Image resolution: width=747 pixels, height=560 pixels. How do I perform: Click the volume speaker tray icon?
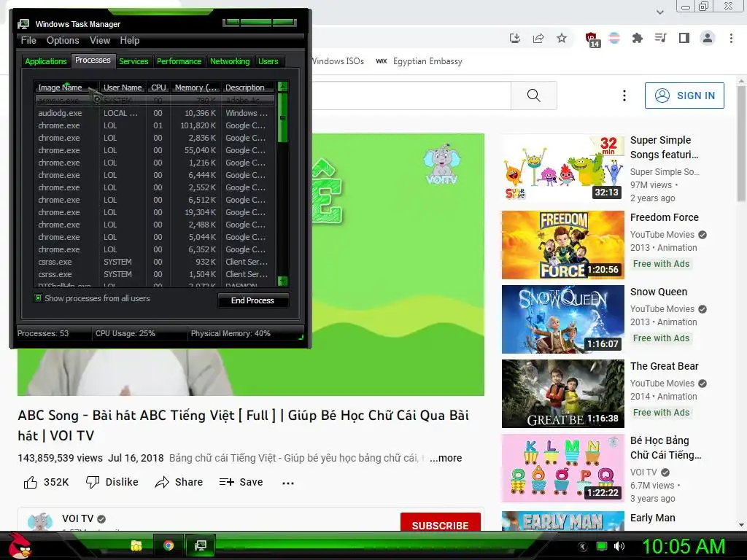619,546
